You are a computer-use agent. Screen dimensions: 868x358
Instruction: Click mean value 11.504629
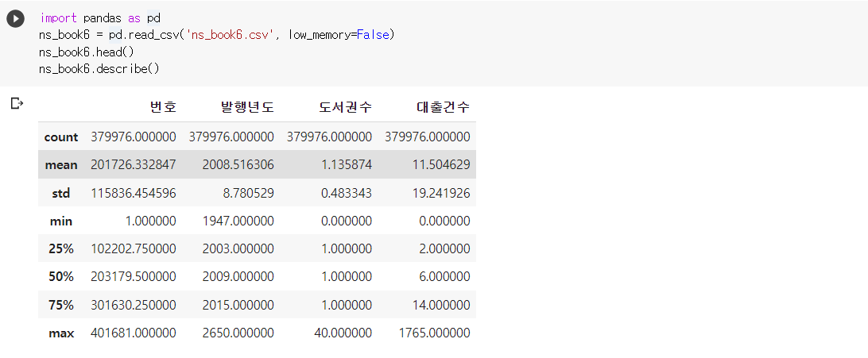(x=440, y=164)
